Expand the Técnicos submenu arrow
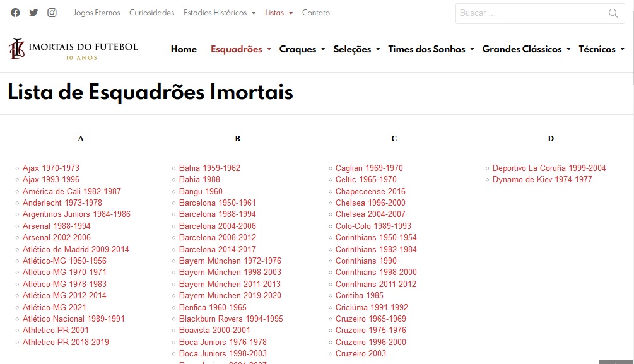 tap(622, 49)
